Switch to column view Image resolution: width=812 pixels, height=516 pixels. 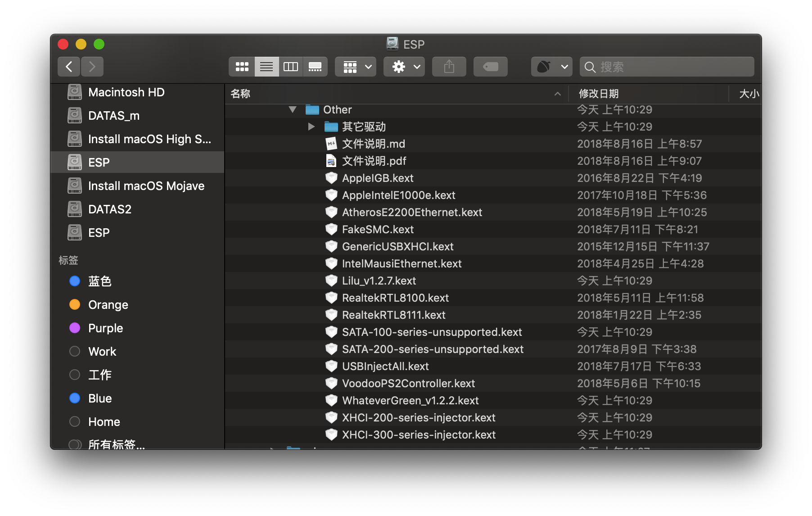(291, 67)
